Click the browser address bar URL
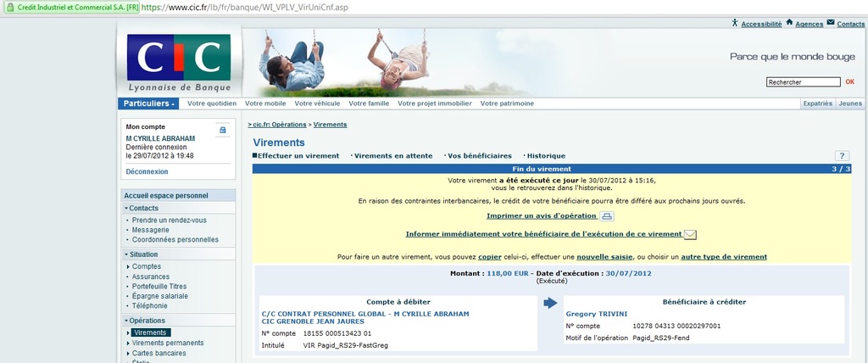Viewport: 868px width, 363px height. point(245,8)
